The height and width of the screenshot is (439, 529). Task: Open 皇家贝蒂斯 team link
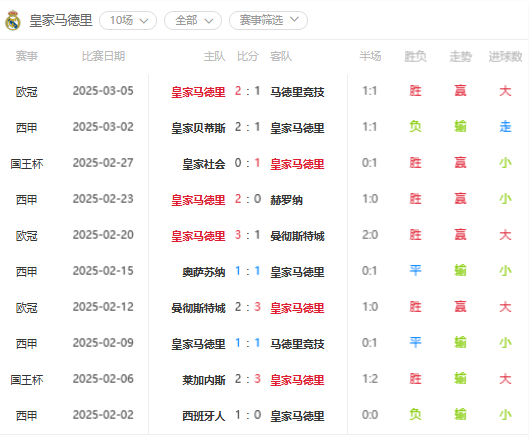click(198, 128)
